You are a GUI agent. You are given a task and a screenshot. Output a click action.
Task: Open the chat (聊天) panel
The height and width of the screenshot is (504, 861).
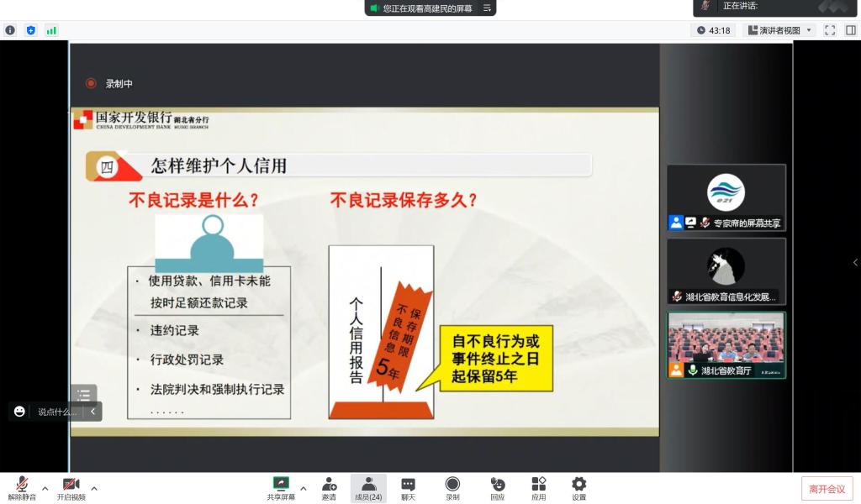(408, 487)
